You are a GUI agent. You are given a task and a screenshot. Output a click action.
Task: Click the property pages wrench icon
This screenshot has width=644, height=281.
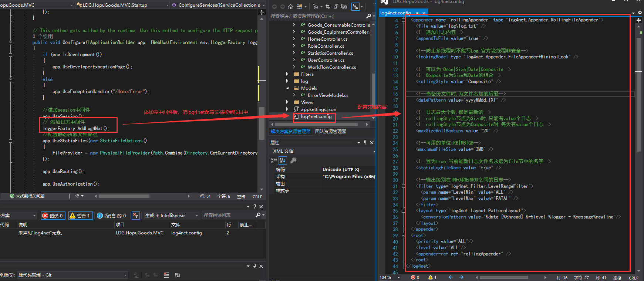point(293,160)
